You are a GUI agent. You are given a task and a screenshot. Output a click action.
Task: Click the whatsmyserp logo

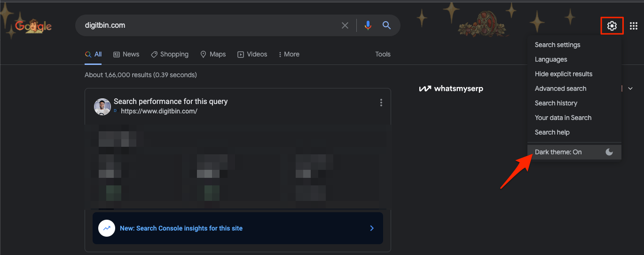pyautogui.click(x=451, y=88)
